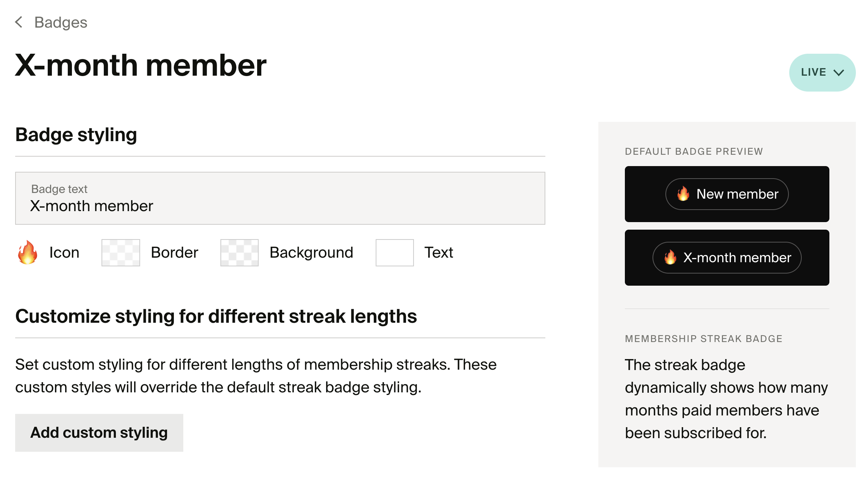Click into the Badge text field
This screenshot has height=479, width=868.
tap(280, 198)
